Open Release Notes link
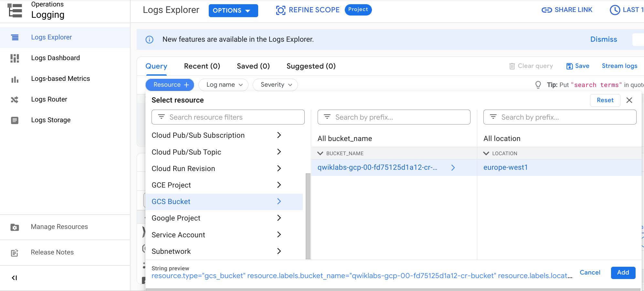The height and width of the screenshot is (291, 644). [x=52, y=252]
